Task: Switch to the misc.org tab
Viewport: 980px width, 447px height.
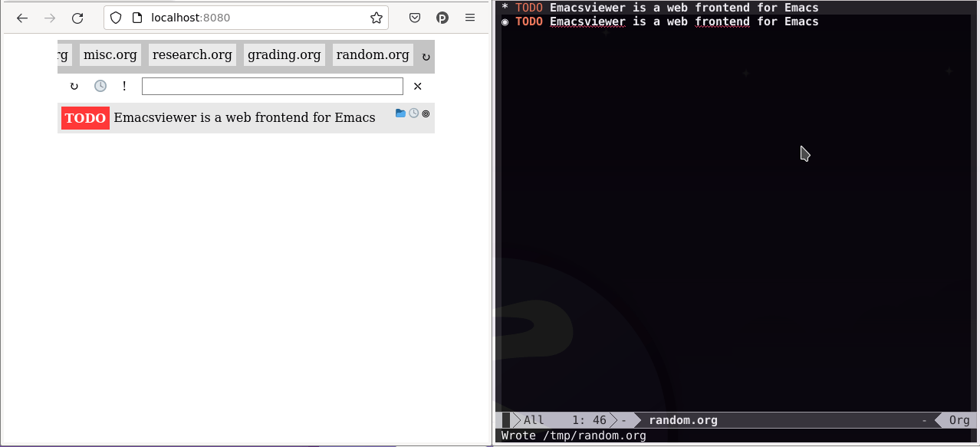Action: (110, 54)
